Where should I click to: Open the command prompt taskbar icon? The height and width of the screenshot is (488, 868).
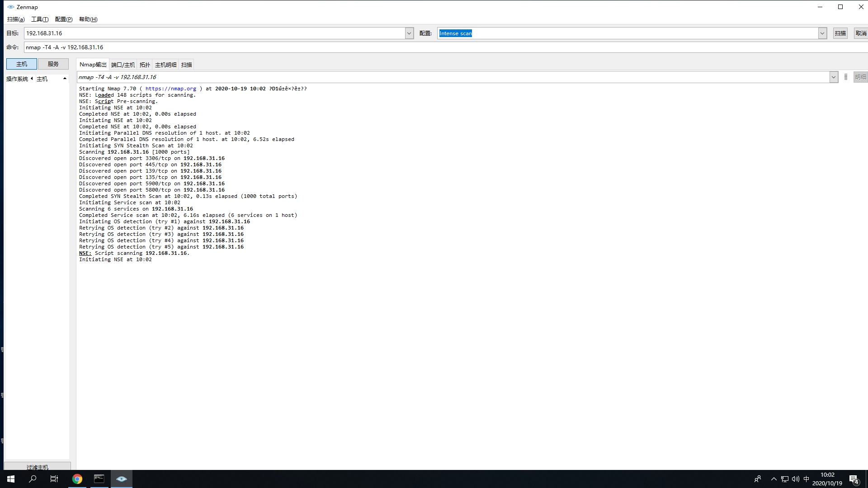pos(99,479)
